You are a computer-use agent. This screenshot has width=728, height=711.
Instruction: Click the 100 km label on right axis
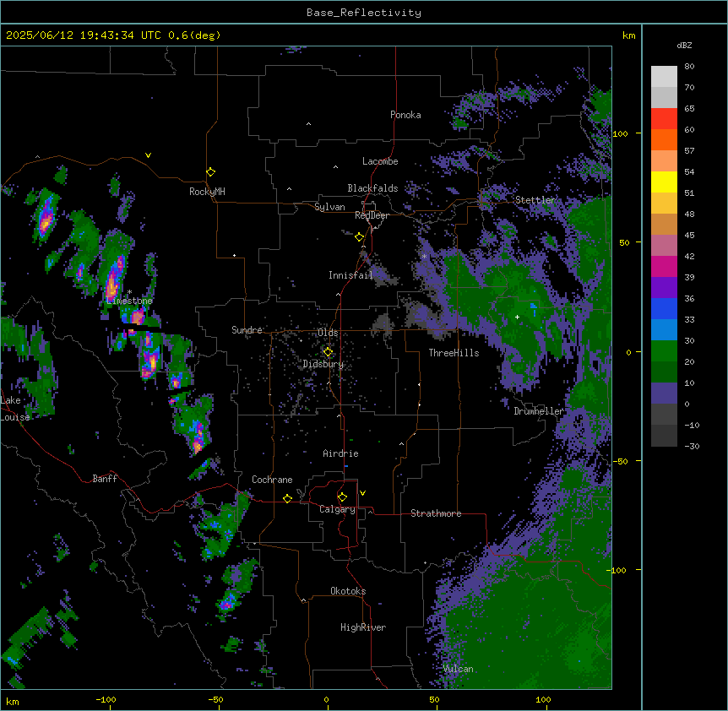point(620,133)
